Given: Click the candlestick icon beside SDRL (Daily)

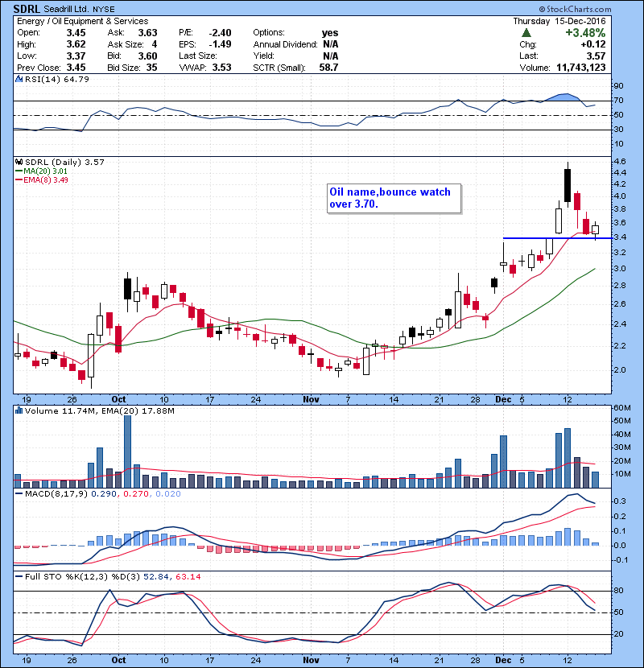Looking at the screenshot, I should 19,163.
